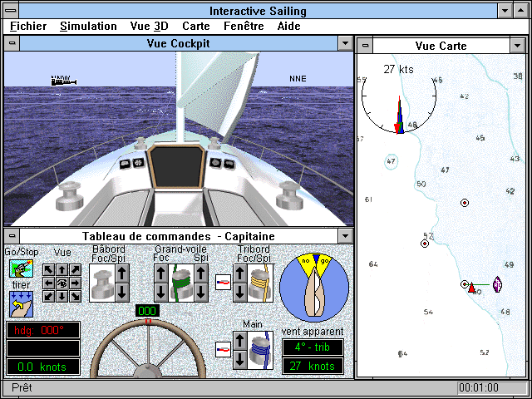Click the waypoint circle near depth 42
Screen dimensions: 532x399
point(465,203)
